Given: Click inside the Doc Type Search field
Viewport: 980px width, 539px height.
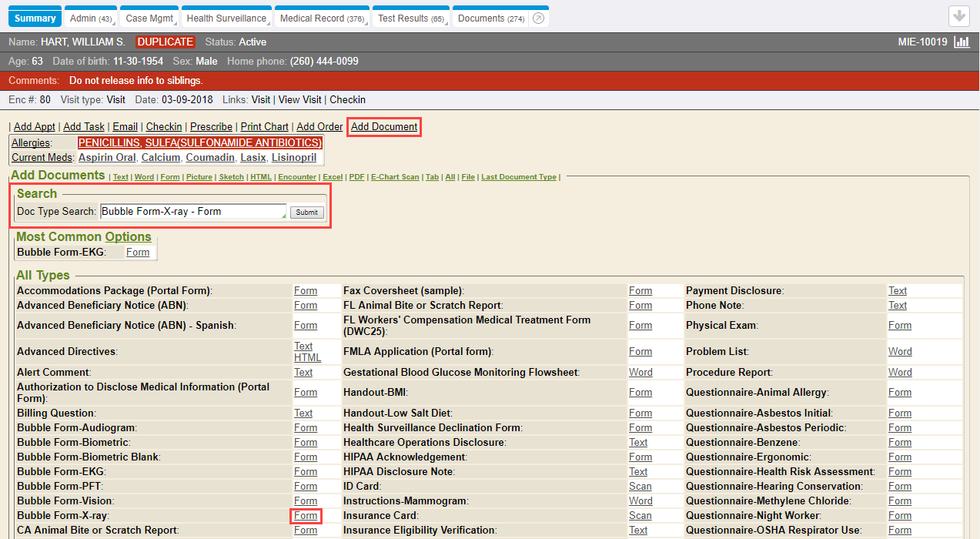Looking at the screenshot, I should [192, 212].
